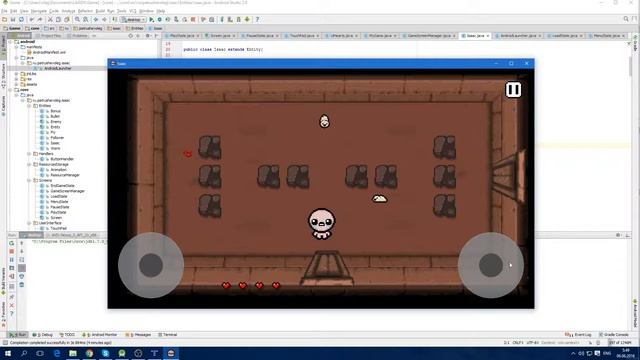Switch to the MenuState.java editor tab
The height and width of the screenshot is (360, 640).
607,36
